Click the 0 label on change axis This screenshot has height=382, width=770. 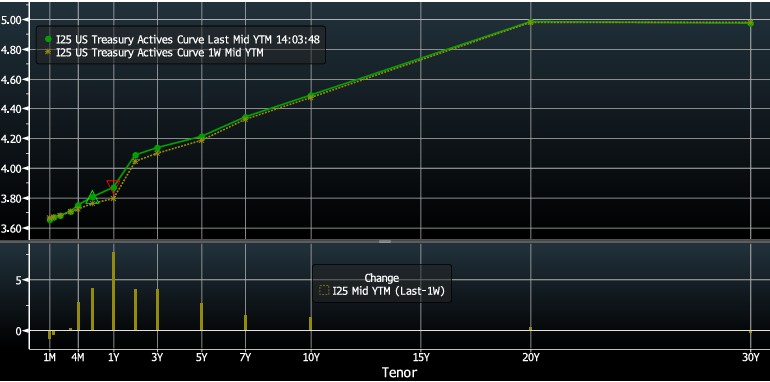click(18, 331)
